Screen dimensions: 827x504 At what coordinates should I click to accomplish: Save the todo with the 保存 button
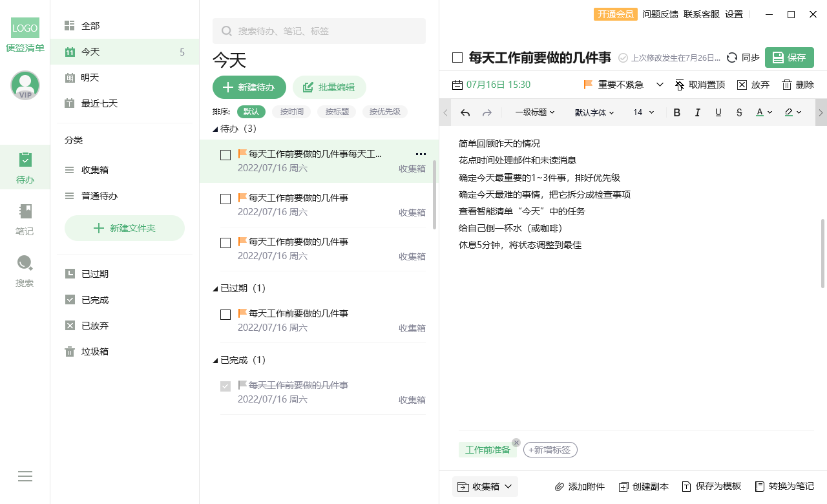point(789,57)
